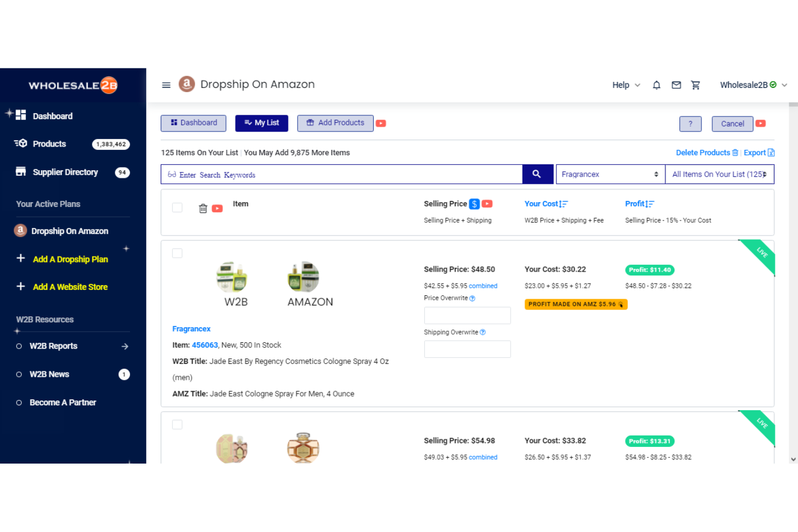Focus the Price Overwrite input field

pos(467,315)
